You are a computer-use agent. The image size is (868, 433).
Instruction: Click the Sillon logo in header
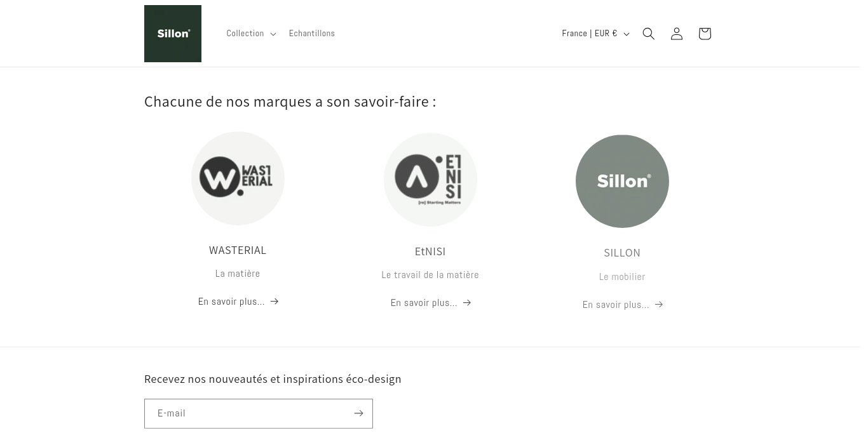tap(173, 34)
